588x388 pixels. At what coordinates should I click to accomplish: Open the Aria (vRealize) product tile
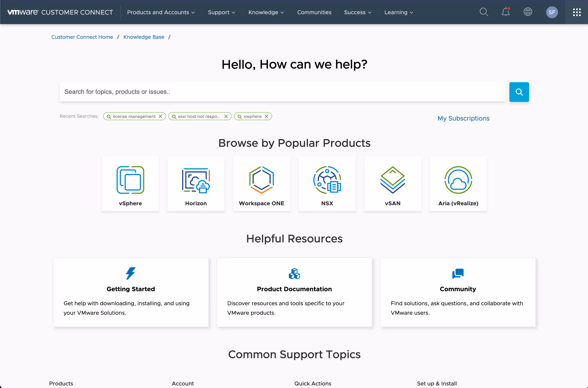tap(458, 184)
